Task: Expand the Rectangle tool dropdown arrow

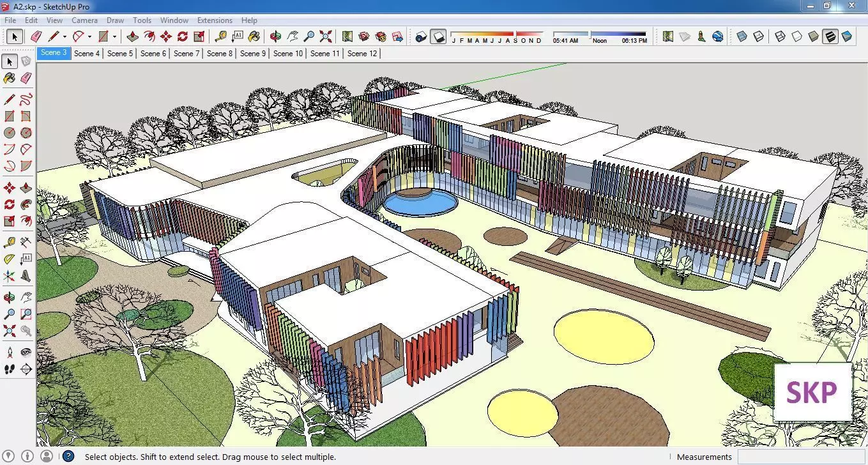Action: [x=114, y=36]
